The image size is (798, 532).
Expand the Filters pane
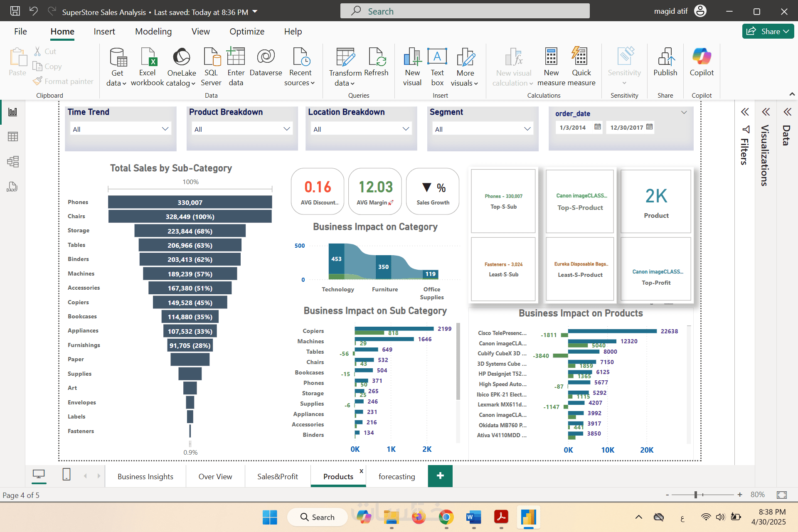click(745, 112)
